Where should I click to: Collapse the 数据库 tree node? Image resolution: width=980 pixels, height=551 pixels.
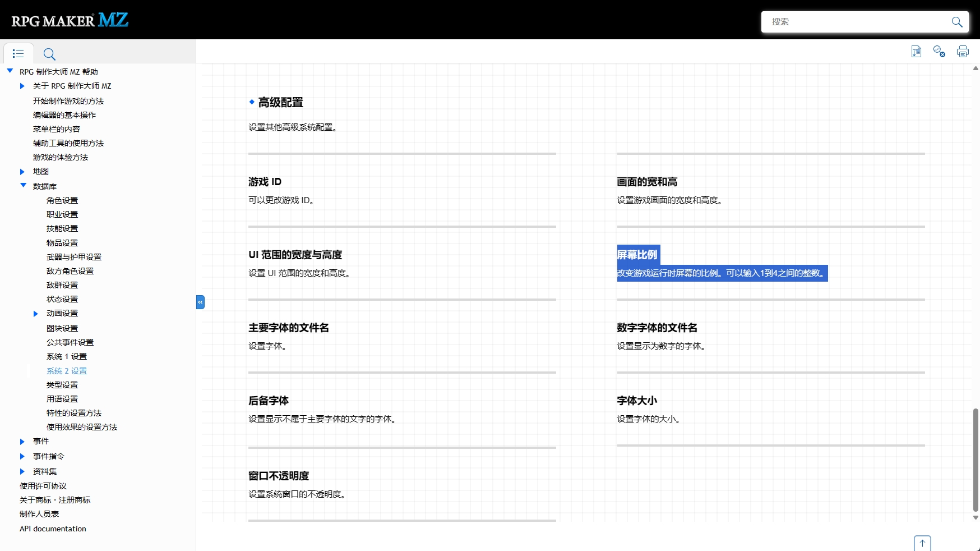23,185
